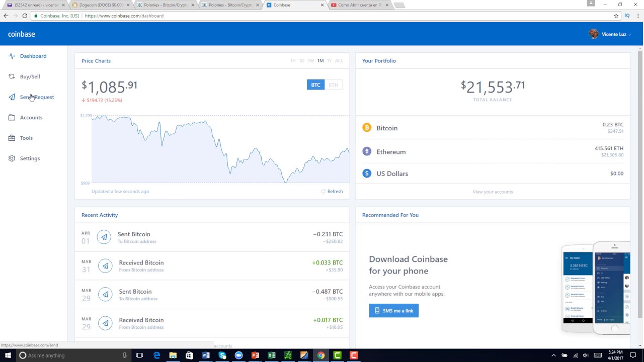Viewport: 644px width, 362px height.
Task: Select the 1W chart range
Action: tap(311, 61)
